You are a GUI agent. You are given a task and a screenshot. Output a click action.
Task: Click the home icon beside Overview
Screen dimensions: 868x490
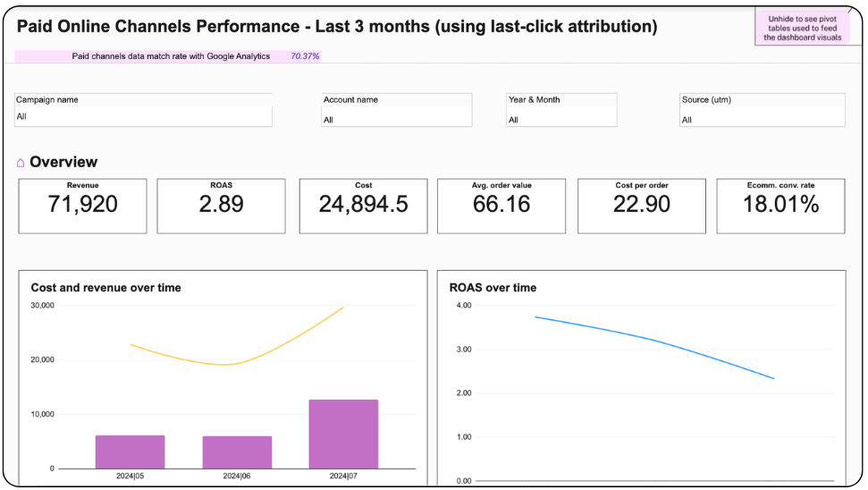tap(21, 163)
